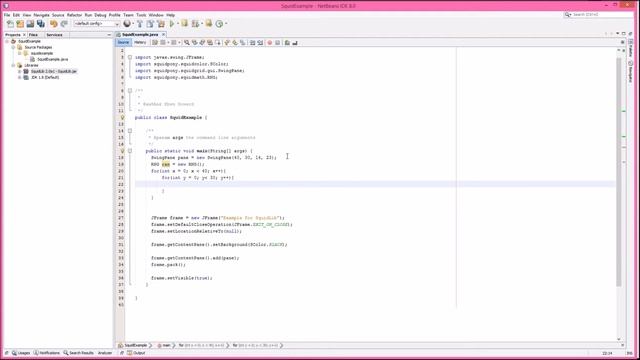Open the Output panel button
Image resolution: width=640 pixels, height=360 pixels.
tap(136, 353)
